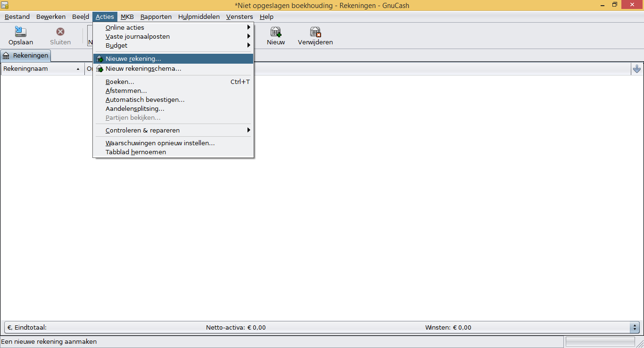Sort by the Rekeningnaam column header
The width and height of the screenshot is (644, 348).
tap(42, 69)
